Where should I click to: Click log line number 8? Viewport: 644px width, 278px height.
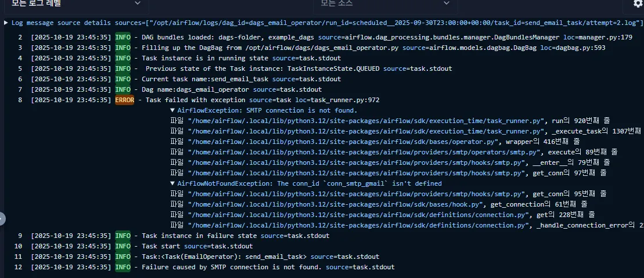pyautogui.click(x=20, y=100)
